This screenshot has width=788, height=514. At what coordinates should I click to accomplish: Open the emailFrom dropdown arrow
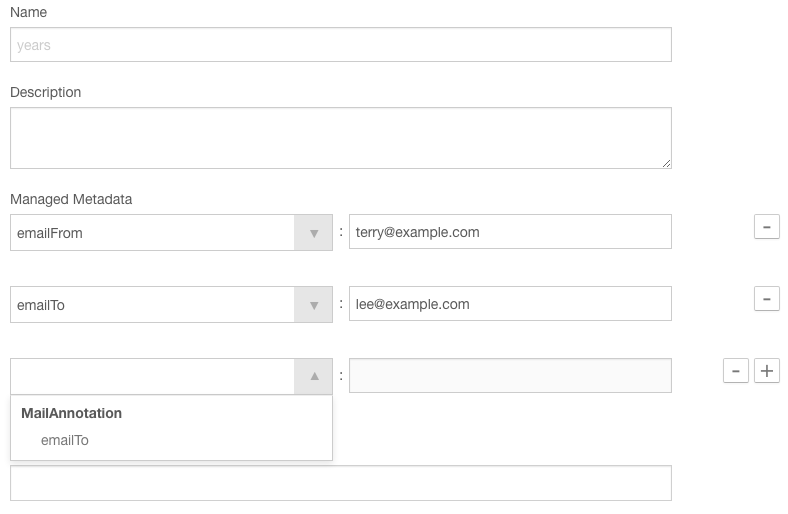[x=314, y=233]
